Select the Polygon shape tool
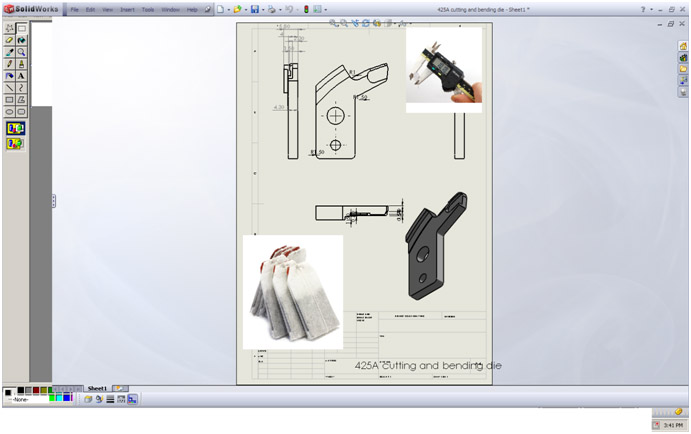 (21, 100)
